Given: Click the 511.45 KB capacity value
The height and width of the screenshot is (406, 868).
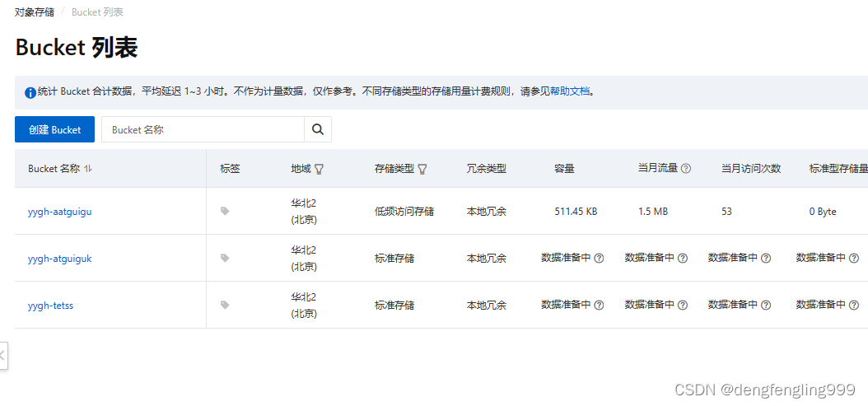Looking at the screenshot, I should pos(576,212).
